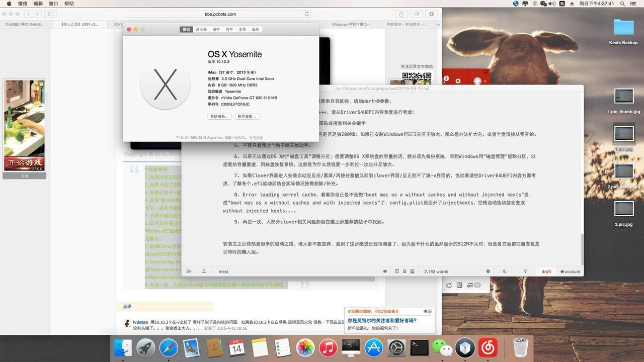Open the 编辑 menu in menu bar
This screenshot has height=362, width=644.
(x=38, y=4)
